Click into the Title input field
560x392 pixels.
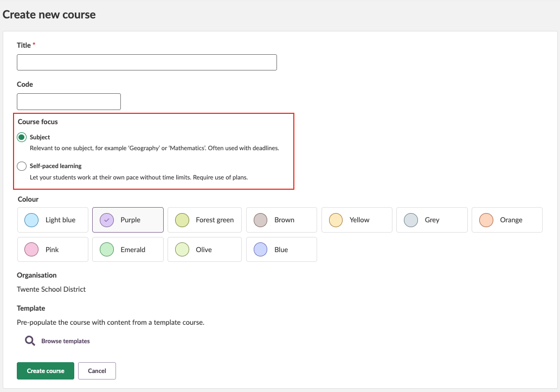[x=147, y=62]
